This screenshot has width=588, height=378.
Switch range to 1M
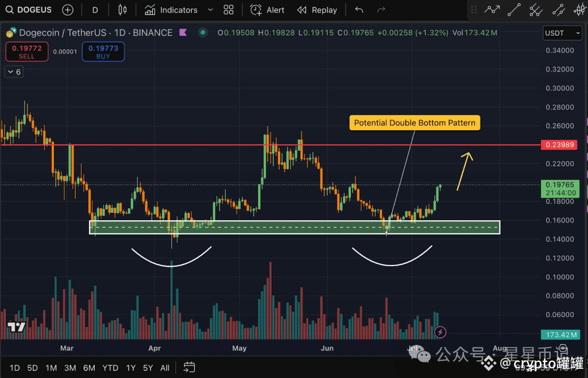[51, 368]
